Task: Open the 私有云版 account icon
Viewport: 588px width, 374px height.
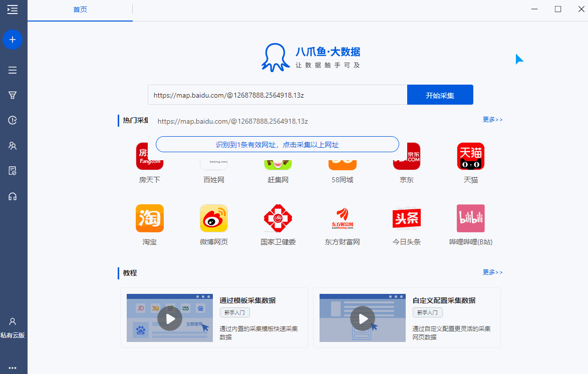Action: [13, 321]
